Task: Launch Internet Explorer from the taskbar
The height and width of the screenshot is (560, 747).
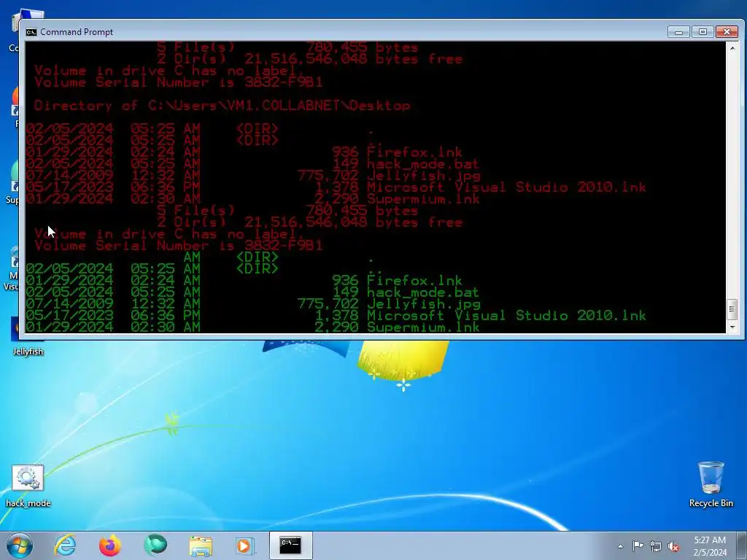Action: 65,545
